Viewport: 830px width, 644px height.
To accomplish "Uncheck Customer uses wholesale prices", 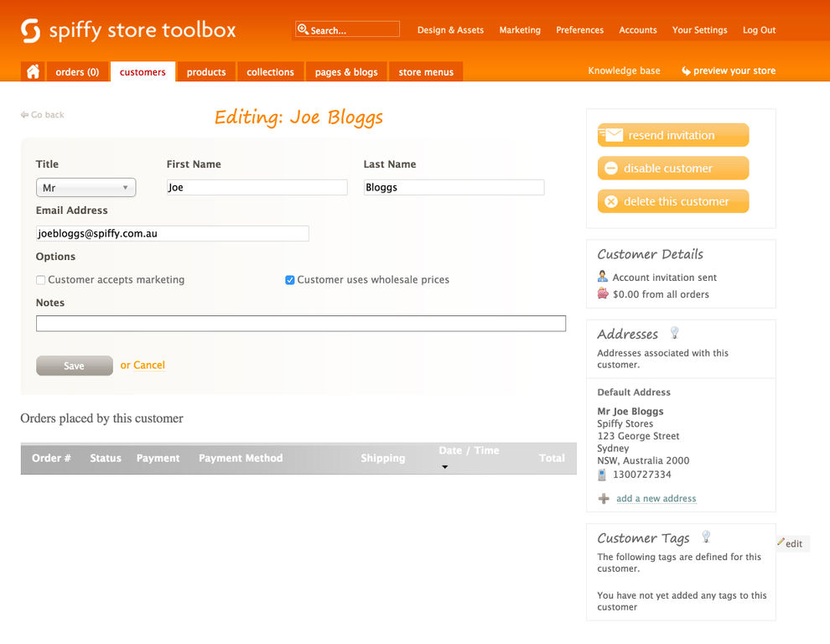I will tap(289, 279).
